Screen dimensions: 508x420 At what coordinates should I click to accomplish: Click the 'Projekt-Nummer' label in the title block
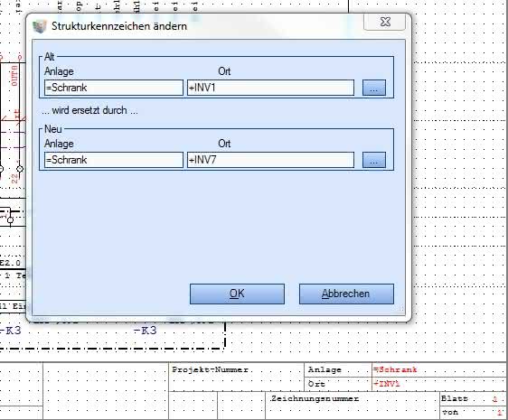[x=210, y=369]
